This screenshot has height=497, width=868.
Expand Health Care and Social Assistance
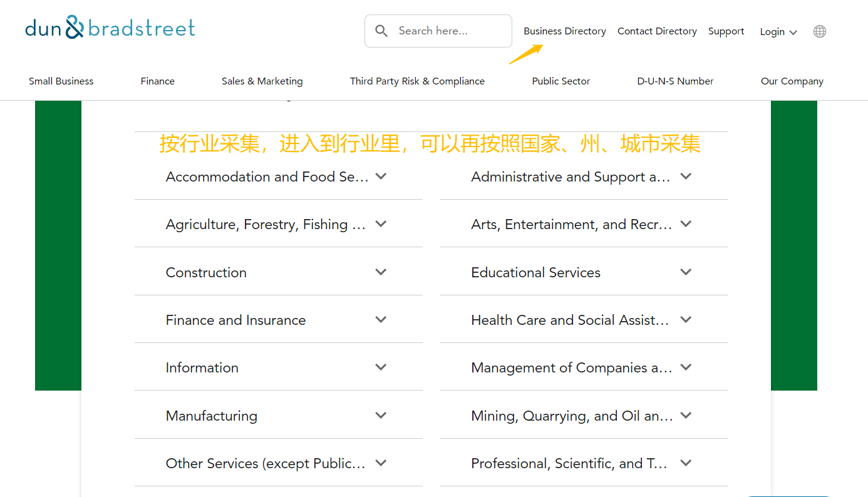point(584,320)
